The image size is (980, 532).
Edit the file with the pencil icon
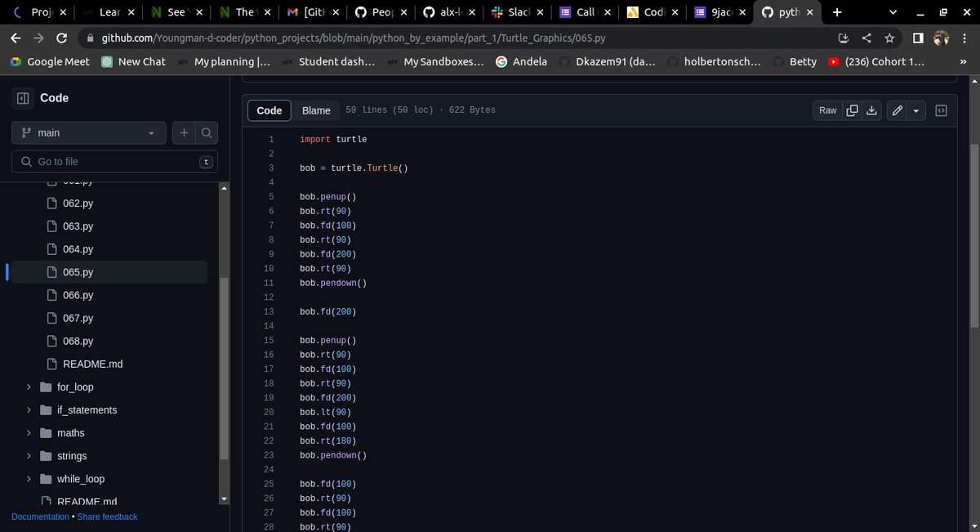[895, 110]
